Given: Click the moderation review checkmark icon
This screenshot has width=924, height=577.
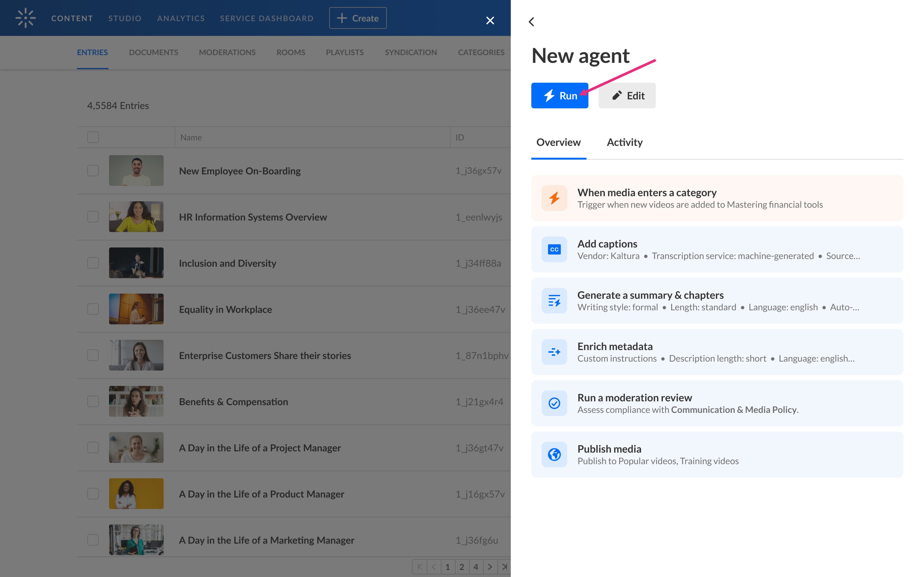Looking at the screenshot, I should (554, 403).
